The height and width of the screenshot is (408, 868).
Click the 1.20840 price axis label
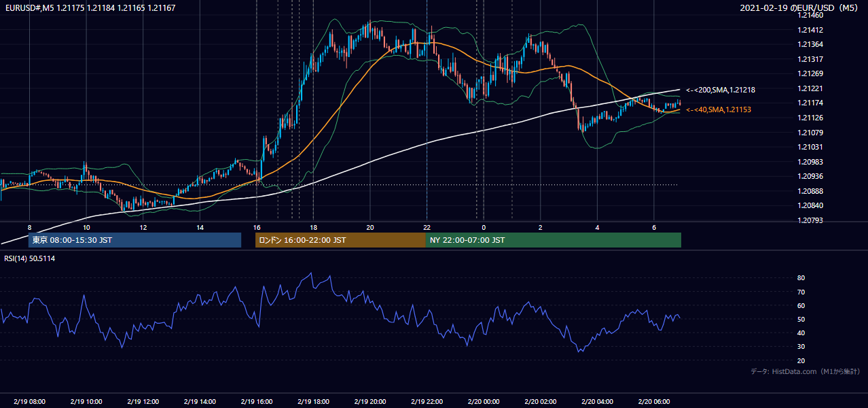click(x=811, y=205)
